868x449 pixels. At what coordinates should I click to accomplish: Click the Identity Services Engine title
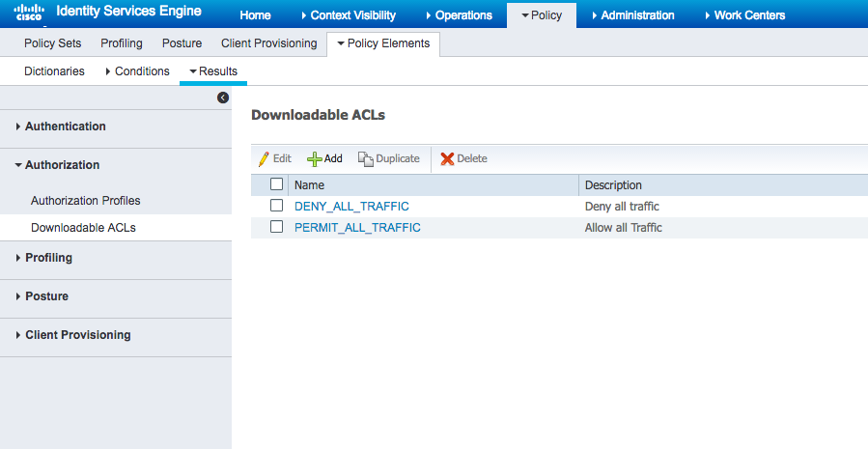129,11
